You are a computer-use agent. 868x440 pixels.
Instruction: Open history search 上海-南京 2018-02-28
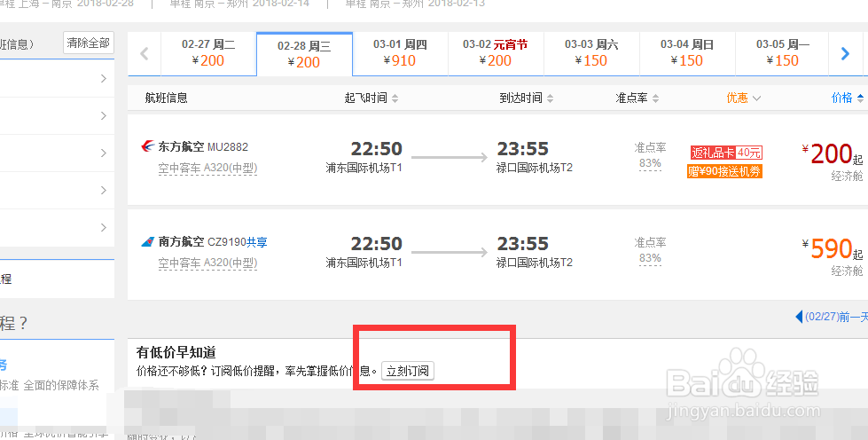tap(67, 4)
